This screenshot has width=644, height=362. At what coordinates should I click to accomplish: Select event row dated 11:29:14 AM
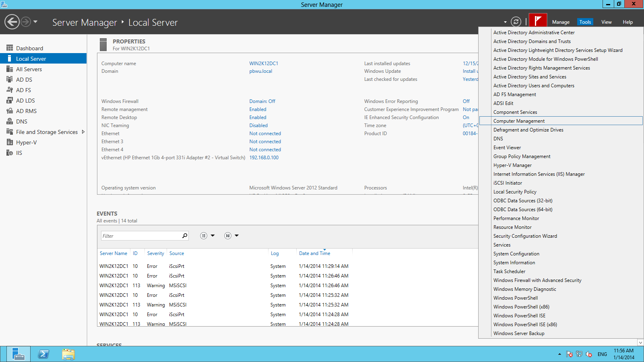point(287,266)
